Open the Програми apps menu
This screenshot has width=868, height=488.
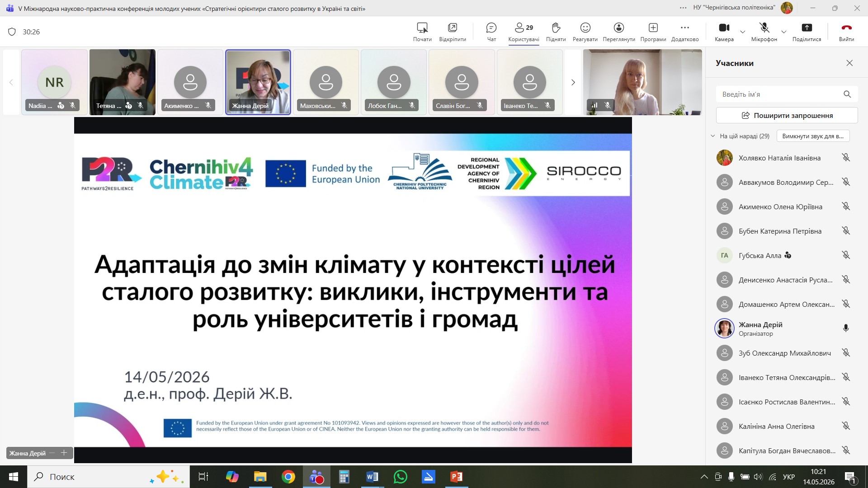tap(653, 32)
